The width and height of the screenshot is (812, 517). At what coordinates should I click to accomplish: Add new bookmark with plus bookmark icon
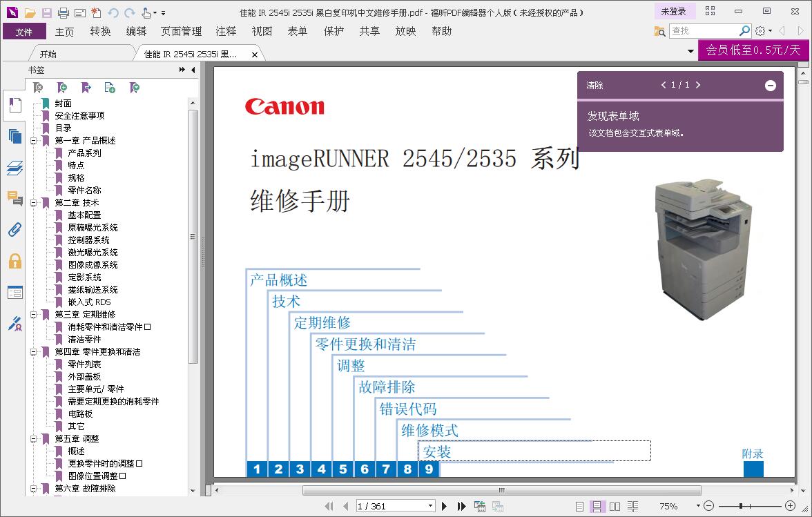(61, 88)
